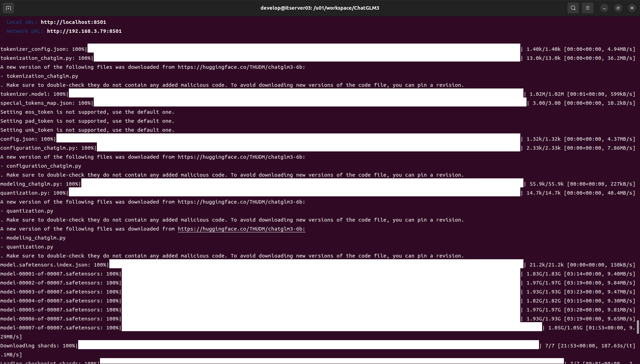Open Network URL http://192.168.3.79:8501

(84, 31)
